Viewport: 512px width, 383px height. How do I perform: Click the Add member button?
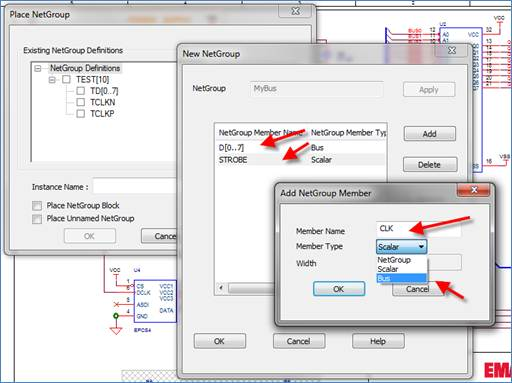click(x=430, y=134)
